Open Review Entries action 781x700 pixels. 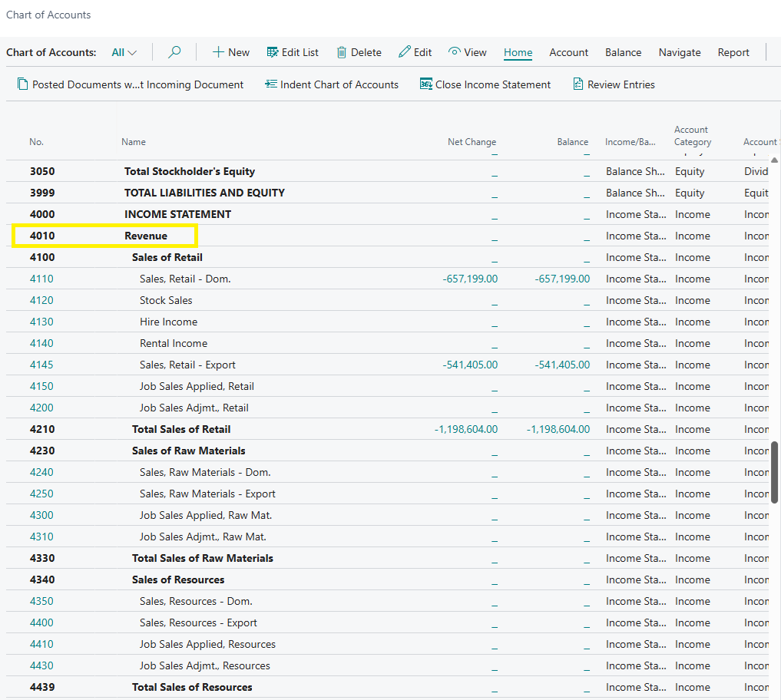(x=614, y=84)
